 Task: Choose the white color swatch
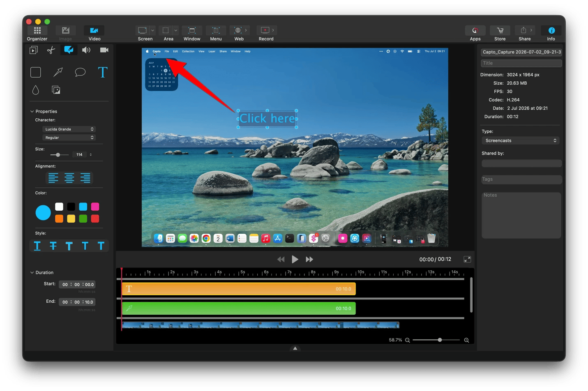[x=59, y=207]
